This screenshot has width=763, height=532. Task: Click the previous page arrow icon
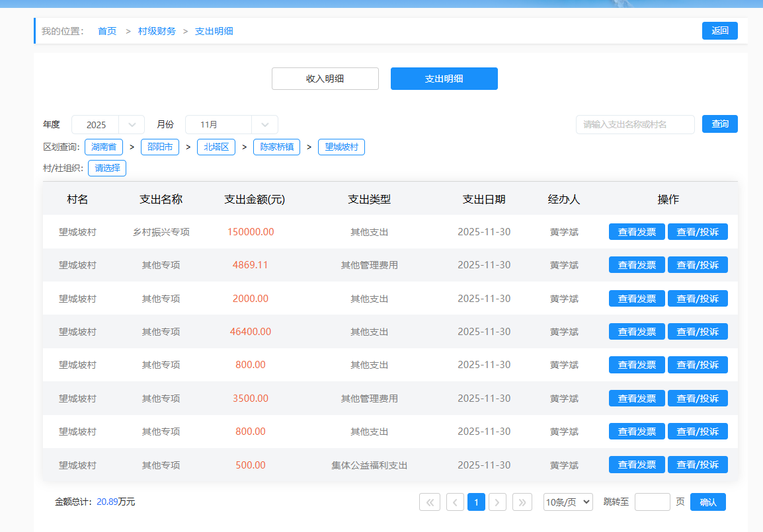pyautogui.click(x=455, y=502)
